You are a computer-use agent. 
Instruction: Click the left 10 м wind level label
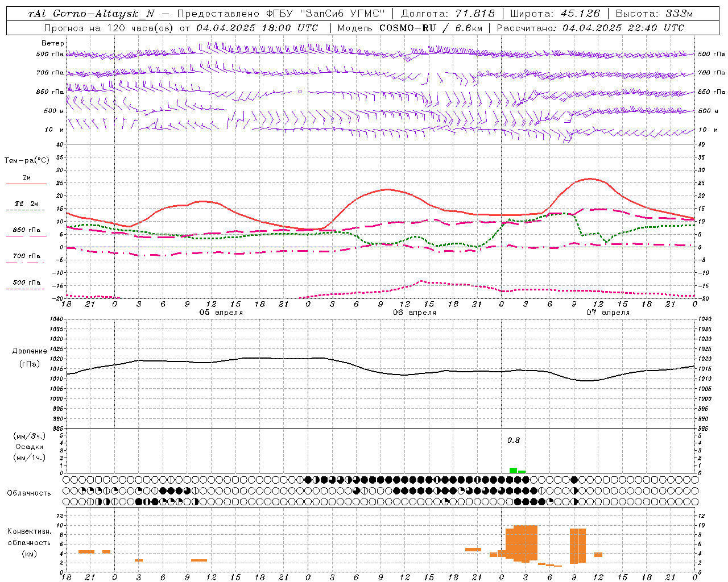click(x=54, y=130)
